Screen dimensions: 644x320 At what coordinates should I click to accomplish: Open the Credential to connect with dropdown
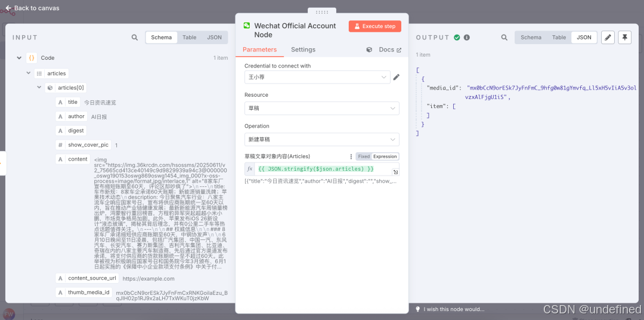pyautogui.click(x=317, y=77)
